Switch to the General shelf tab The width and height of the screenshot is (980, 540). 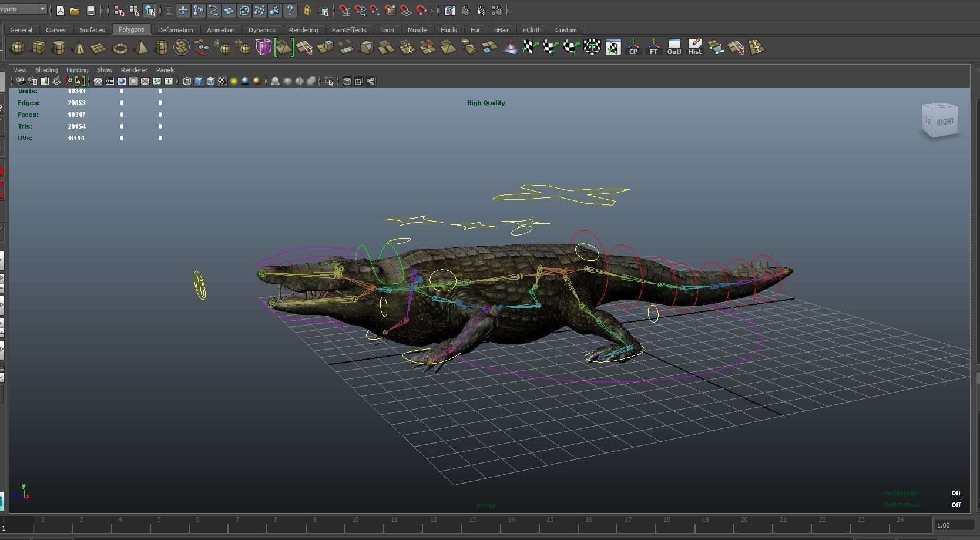(x=21, y=30)
